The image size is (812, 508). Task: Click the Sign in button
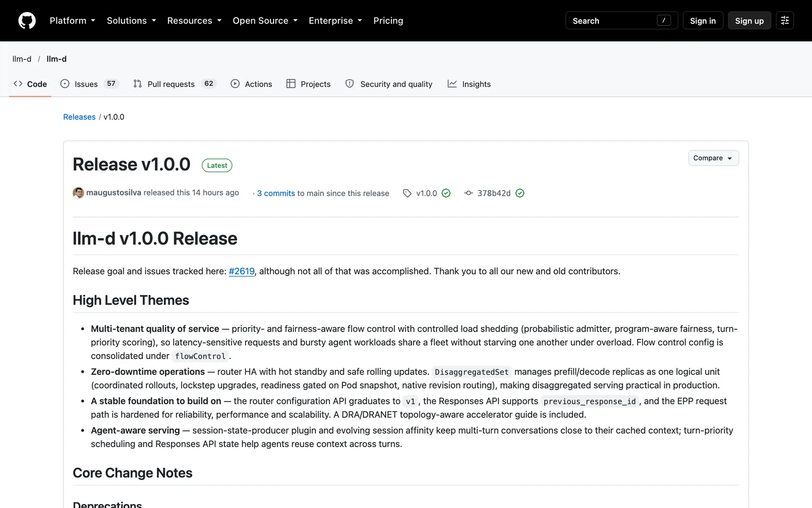[703, 21]
